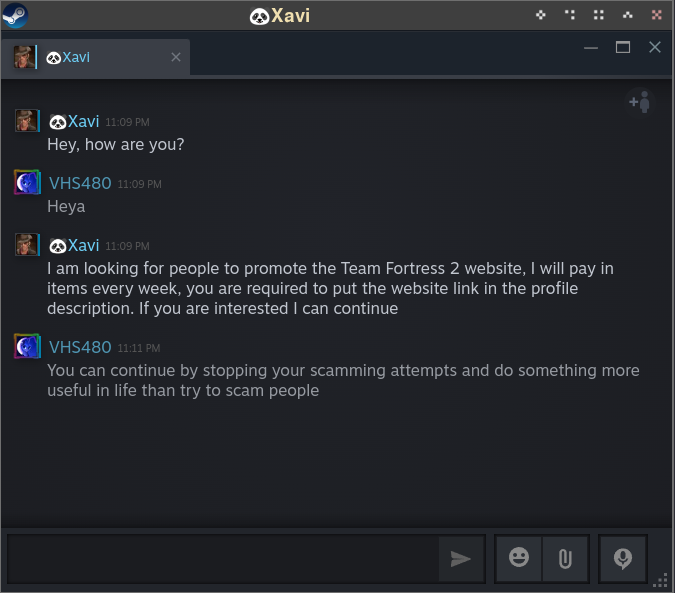
Task: Start voice chat with the microphone icon
Action: [x=623, y=558]
